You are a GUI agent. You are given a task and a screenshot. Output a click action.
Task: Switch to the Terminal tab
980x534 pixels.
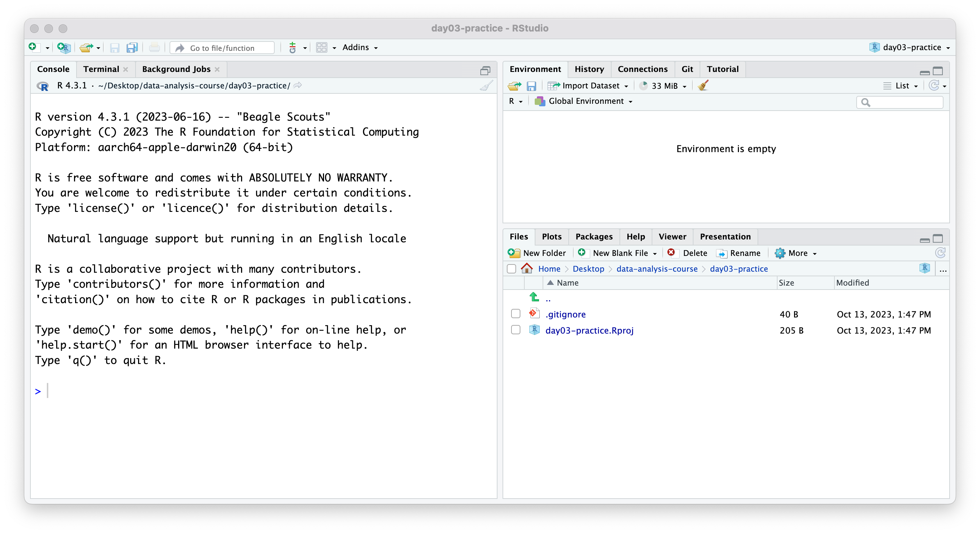tap(101, 69)
